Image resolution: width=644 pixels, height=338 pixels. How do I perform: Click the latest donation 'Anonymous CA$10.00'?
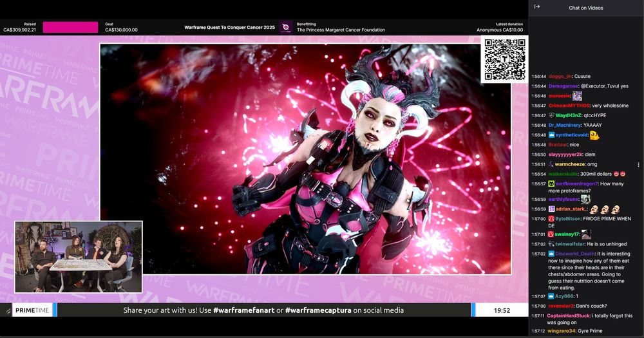500,30
